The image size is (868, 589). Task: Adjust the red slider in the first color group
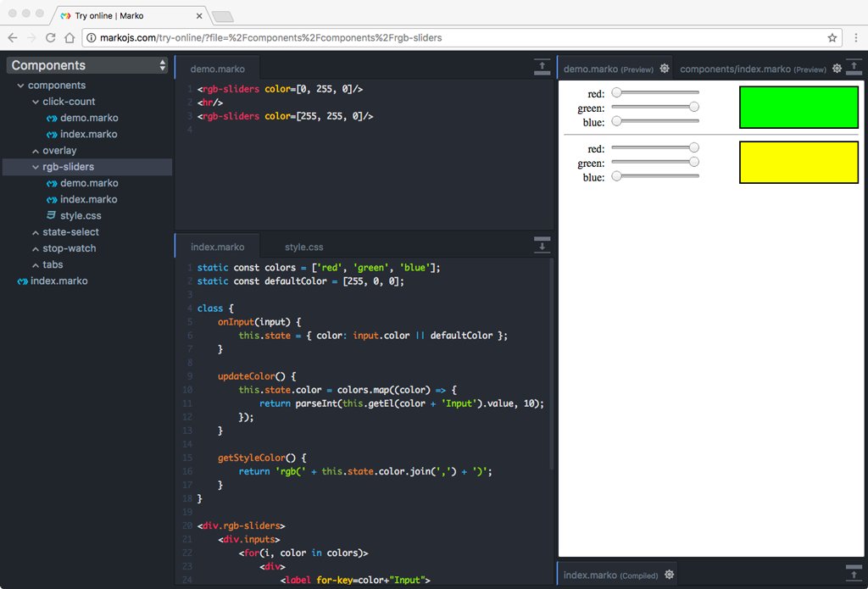tap(655, 92)
